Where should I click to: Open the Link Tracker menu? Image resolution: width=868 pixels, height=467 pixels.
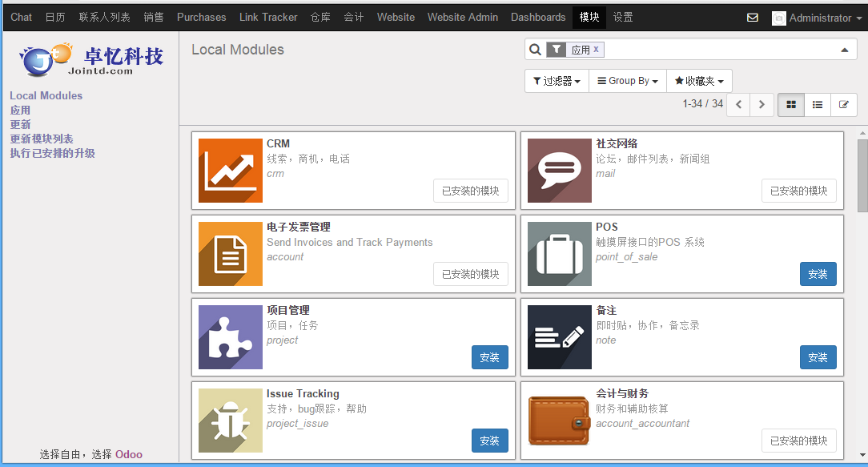267,17
